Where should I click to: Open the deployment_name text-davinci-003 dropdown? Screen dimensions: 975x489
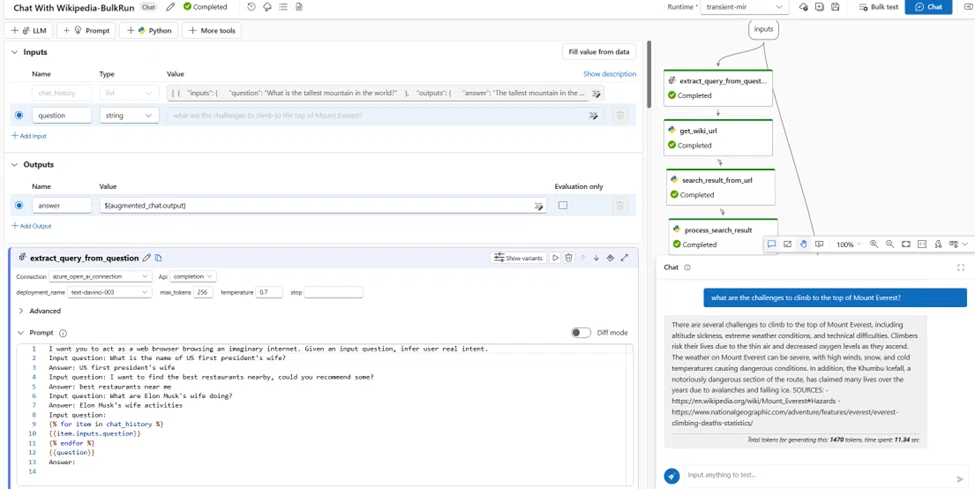click(x=109, y=292)
